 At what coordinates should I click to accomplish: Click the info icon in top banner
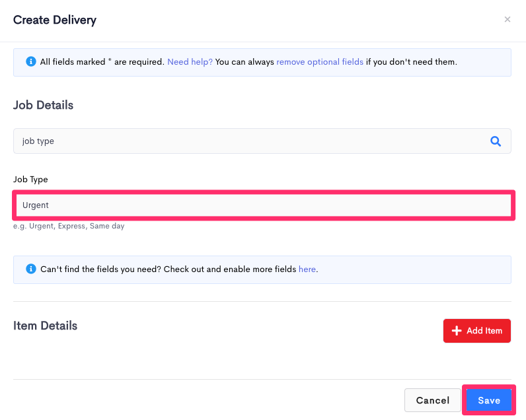(x=31, y=61)
